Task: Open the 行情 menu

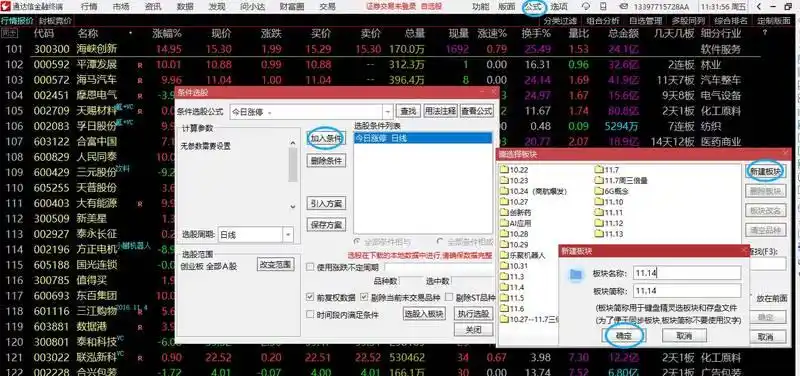Action: tap(89, 7)
